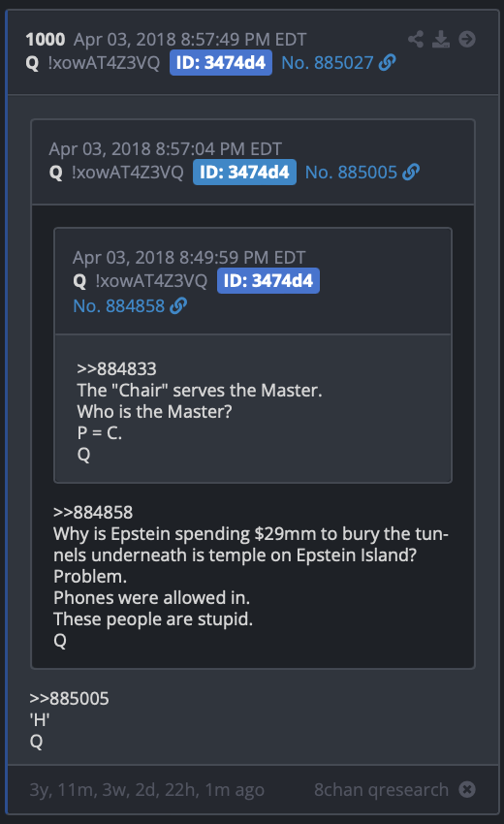Click the 8chan qresearch board label
Screen dimensions: 504x824
coord(382,789)
